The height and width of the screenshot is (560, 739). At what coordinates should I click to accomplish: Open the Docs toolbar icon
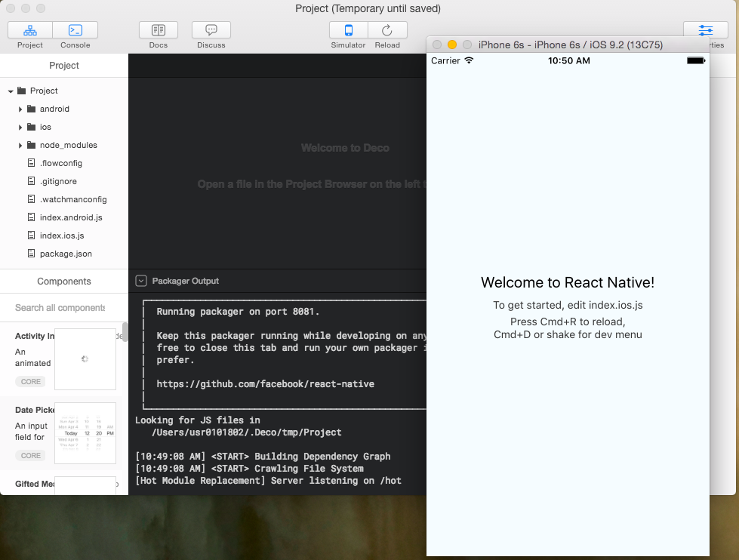tap(159, 30)
